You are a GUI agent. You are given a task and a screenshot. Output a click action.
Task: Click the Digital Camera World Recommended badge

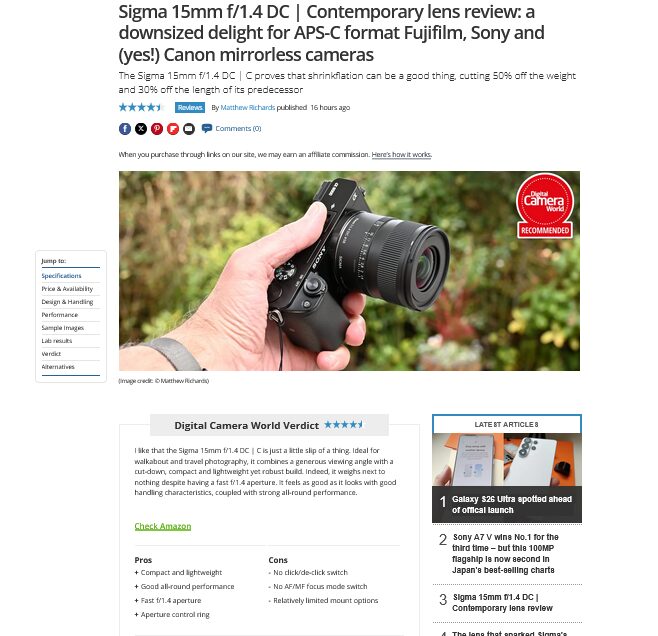[x=545, y=206]
